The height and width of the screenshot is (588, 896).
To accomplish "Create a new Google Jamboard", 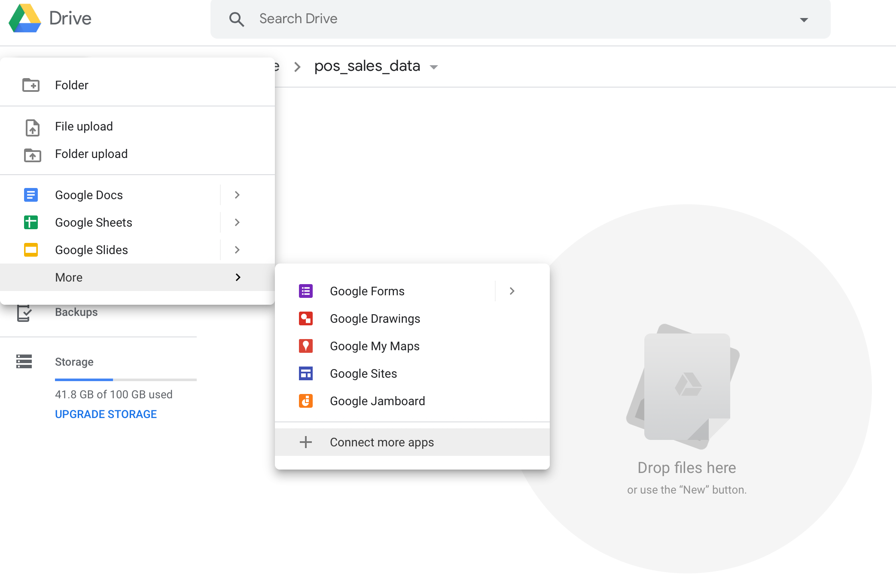I will pyautogui.click(x=412, y=401).
